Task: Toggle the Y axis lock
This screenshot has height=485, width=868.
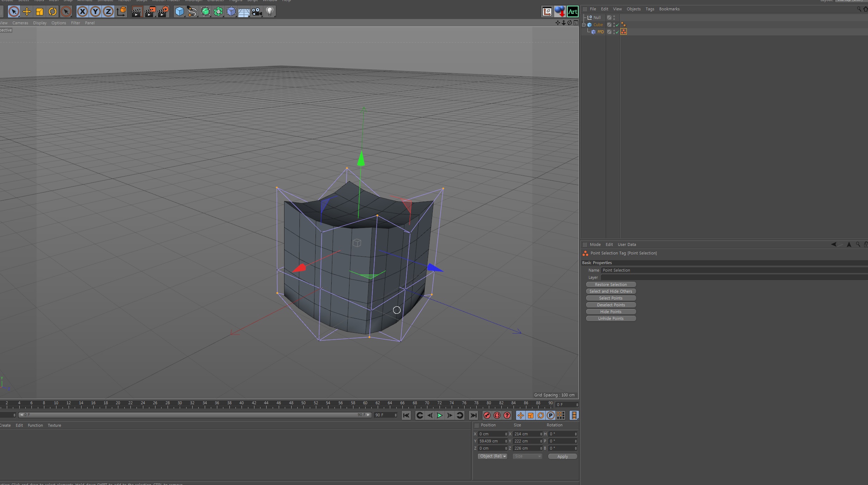Action: (x=95, y=12)
